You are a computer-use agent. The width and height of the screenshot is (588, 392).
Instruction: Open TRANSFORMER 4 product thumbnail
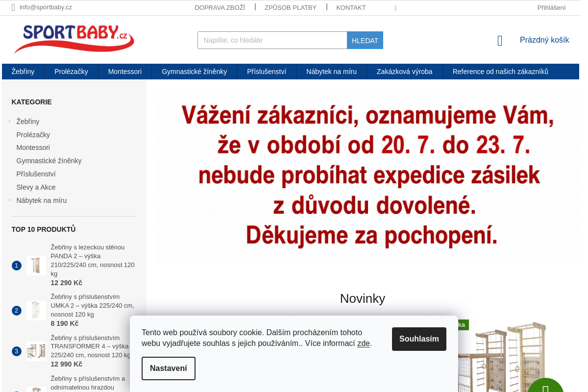point(36,351)
